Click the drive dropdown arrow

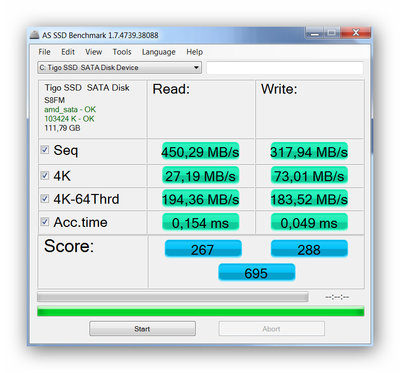[196, 68]
